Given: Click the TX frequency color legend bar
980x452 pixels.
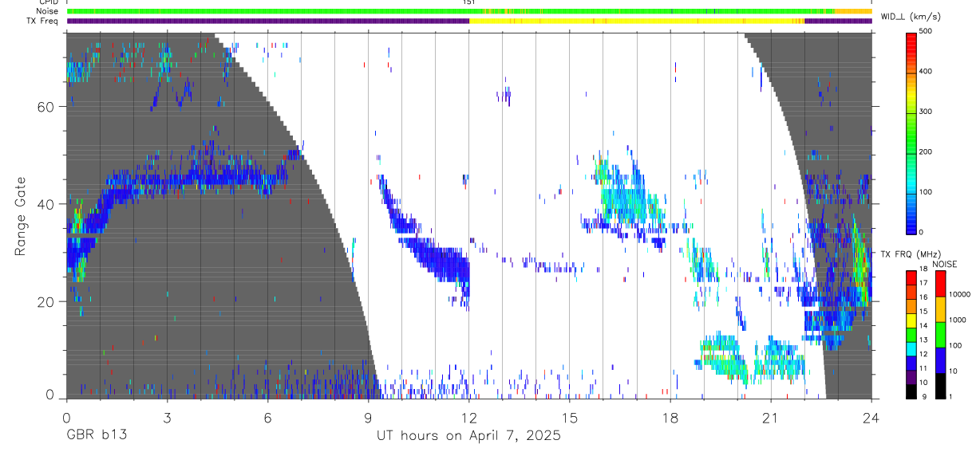Looking at the screenshot, I should 911,334.
